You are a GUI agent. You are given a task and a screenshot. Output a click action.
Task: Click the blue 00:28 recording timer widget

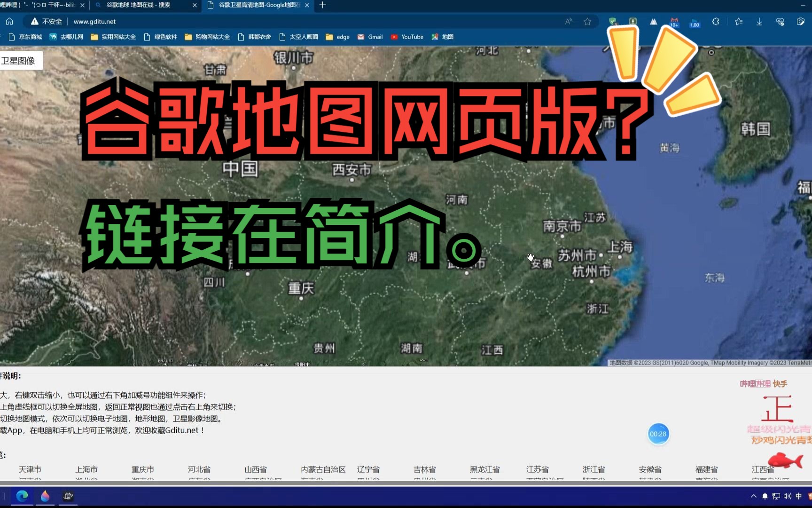pos(658,434)
